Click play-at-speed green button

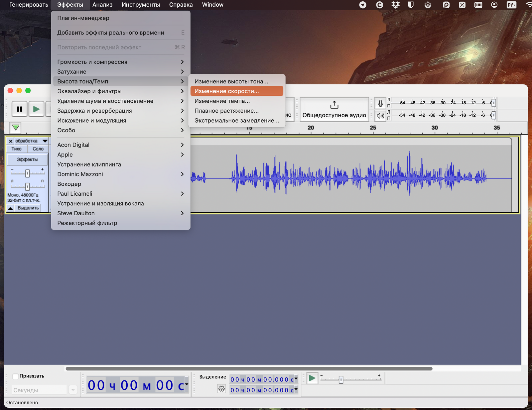[x=312, y=378]
